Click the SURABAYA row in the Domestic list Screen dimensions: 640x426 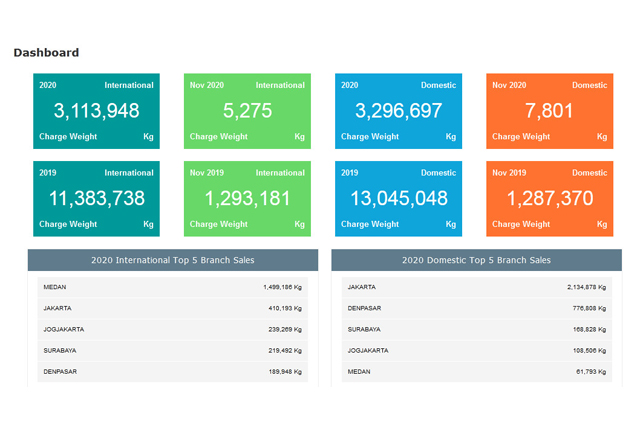pos(476,329)
